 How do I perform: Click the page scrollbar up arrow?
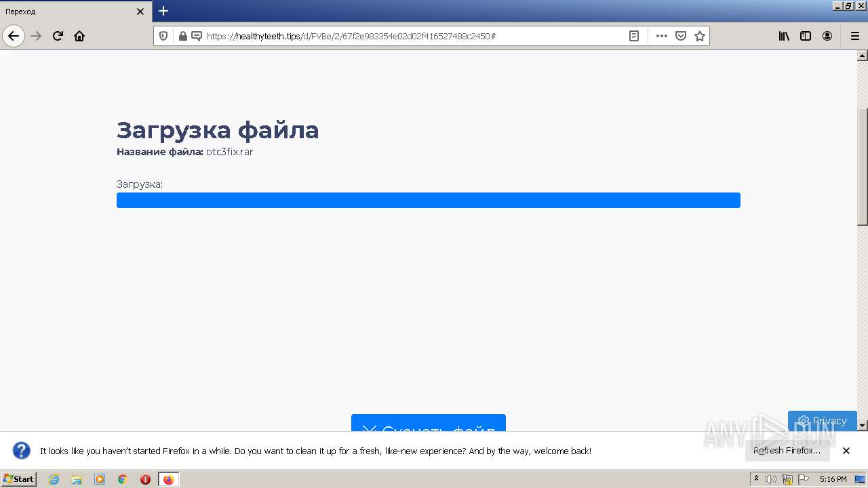click(x=863, y=56)
